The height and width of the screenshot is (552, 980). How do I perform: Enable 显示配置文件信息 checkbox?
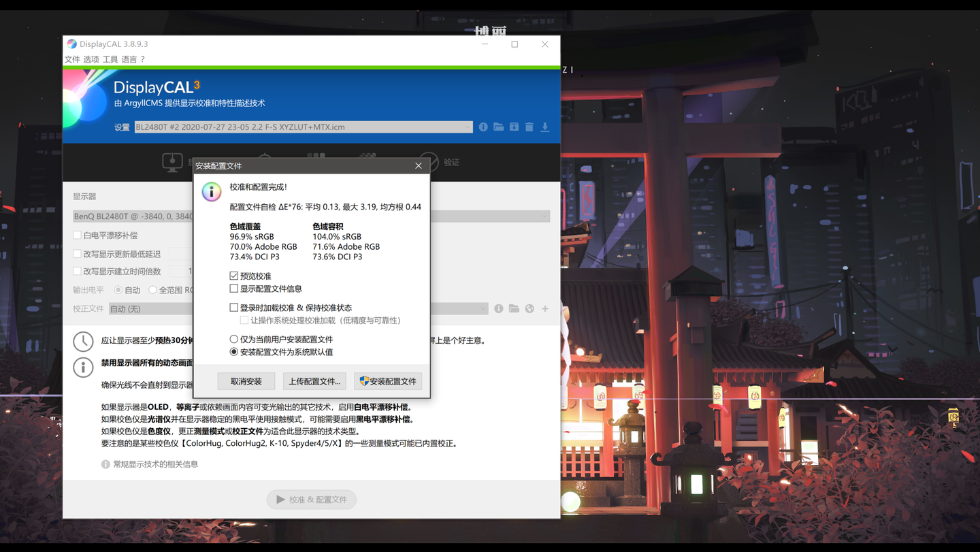[233, 289]
